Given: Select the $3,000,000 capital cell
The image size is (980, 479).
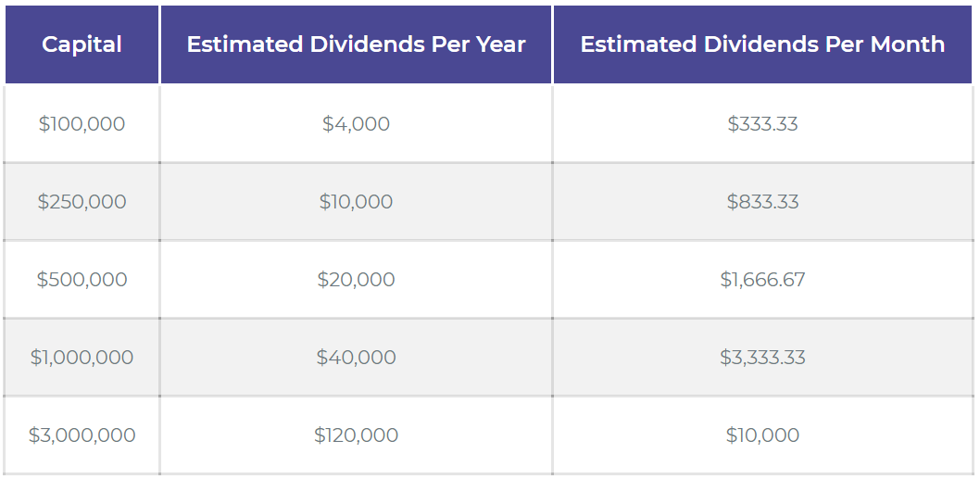Looking at the screenshot, I should point(82,435).
